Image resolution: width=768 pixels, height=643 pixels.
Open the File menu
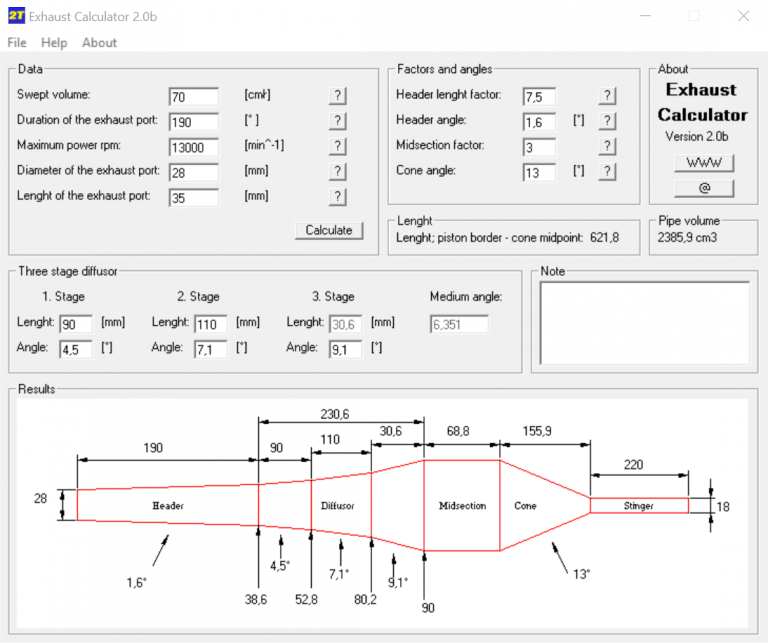17,43
